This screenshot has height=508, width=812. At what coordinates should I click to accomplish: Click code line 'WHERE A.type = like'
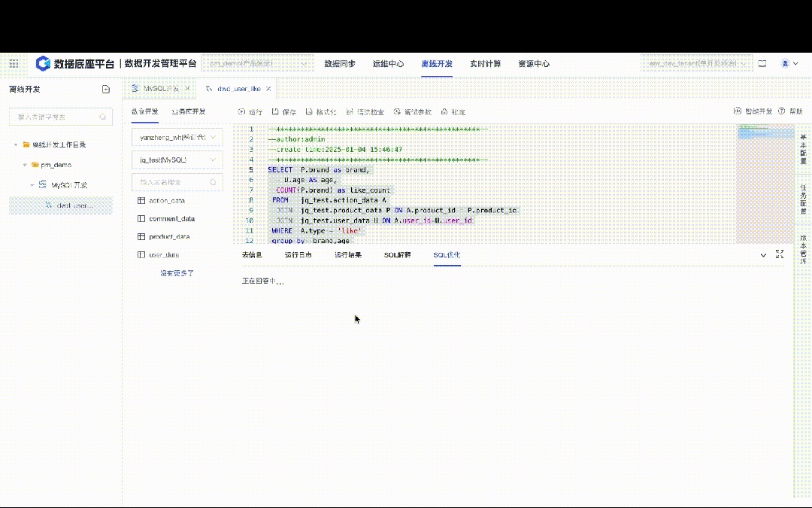pyautogui.click(x=317, y=231)
